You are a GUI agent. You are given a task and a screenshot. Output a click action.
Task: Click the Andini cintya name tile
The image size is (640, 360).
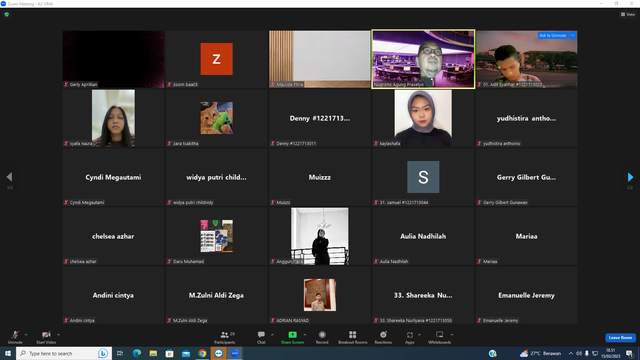tap(113, 295)
